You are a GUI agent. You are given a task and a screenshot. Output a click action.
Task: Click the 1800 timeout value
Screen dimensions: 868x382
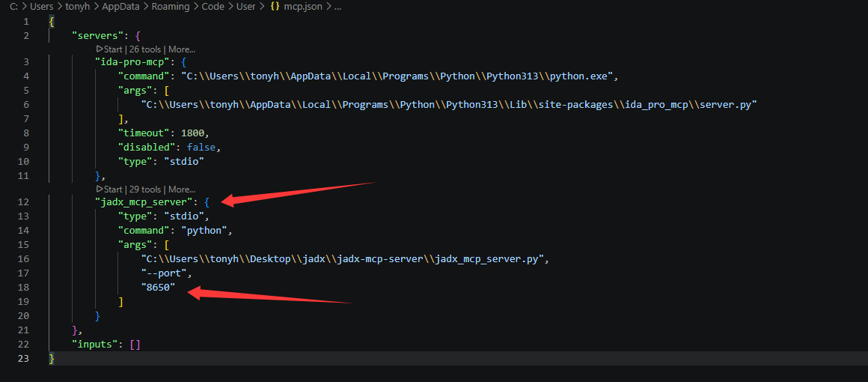point(192,133)
